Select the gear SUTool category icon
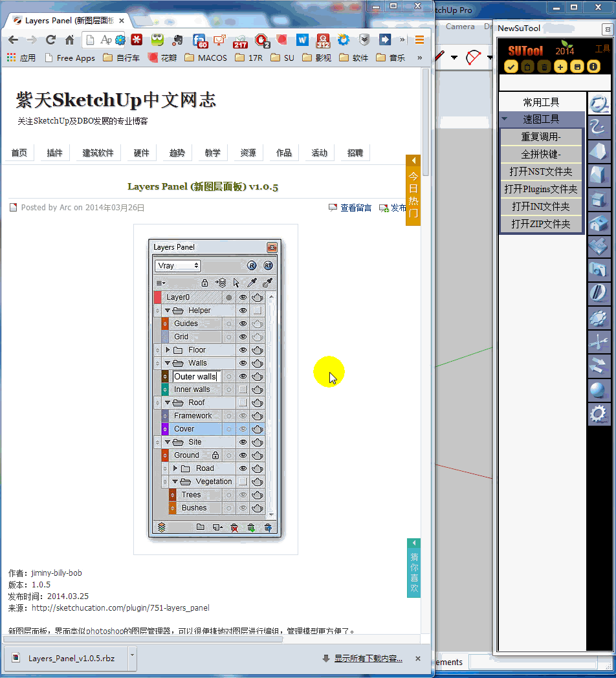Image resolution: width=616 pixels, height=678 pixels. point(599,414)
